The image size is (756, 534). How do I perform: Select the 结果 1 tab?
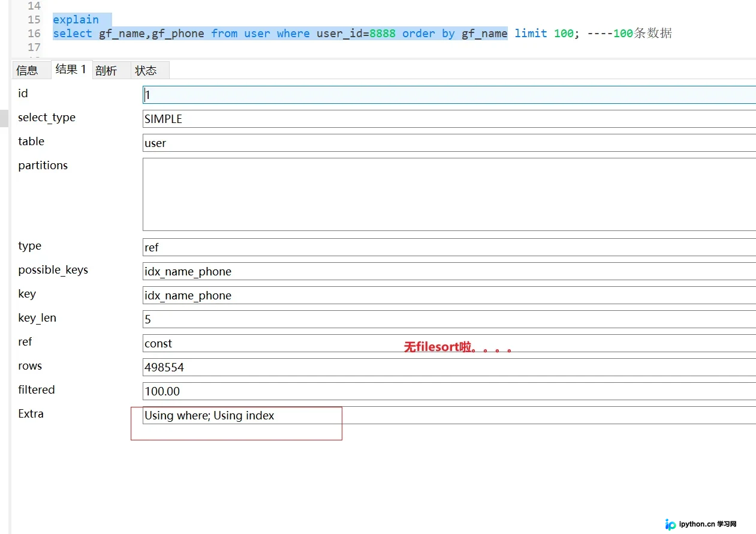tap(71, 70)
